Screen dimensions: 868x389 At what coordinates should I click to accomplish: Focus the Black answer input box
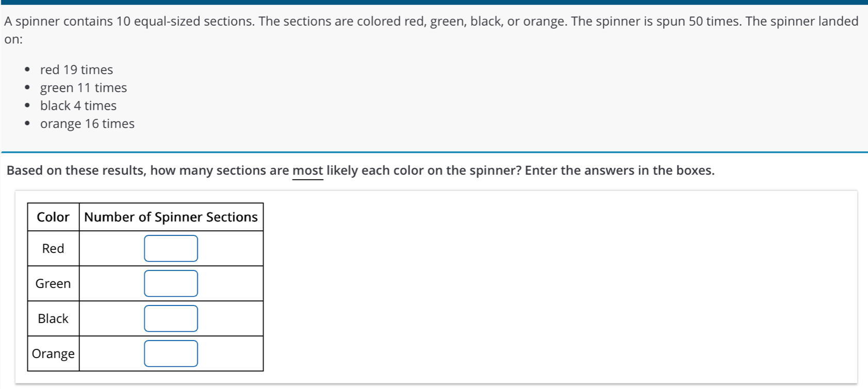[171, 318]
